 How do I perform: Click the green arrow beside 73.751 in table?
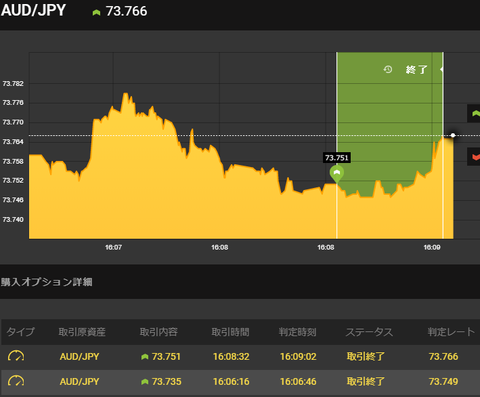(x=144, y=357)
